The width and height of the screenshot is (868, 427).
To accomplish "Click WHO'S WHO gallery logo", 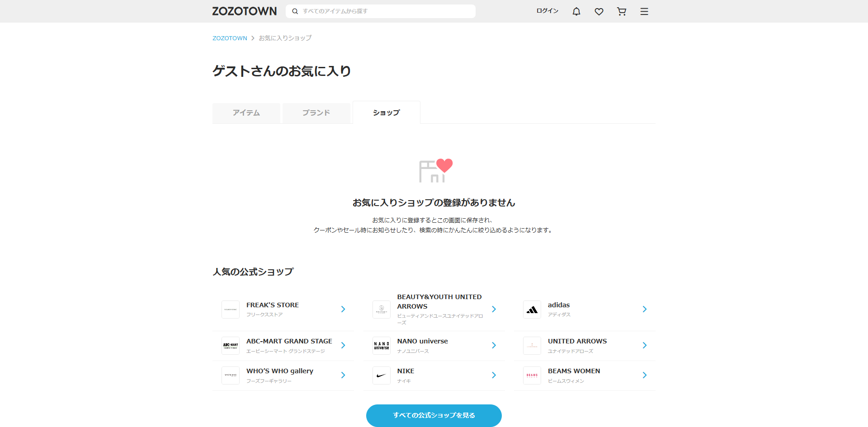I will click(x=231, y=375).
